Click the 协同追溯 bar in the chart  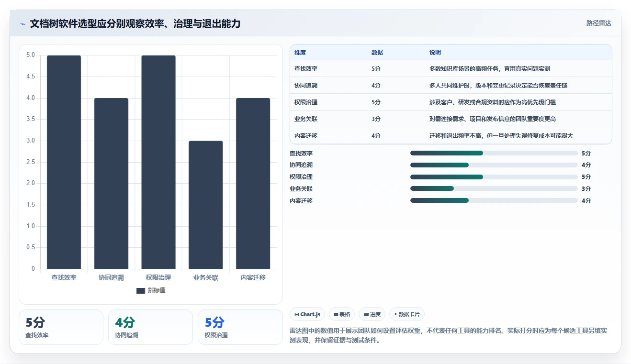click(x=111, y=183)
